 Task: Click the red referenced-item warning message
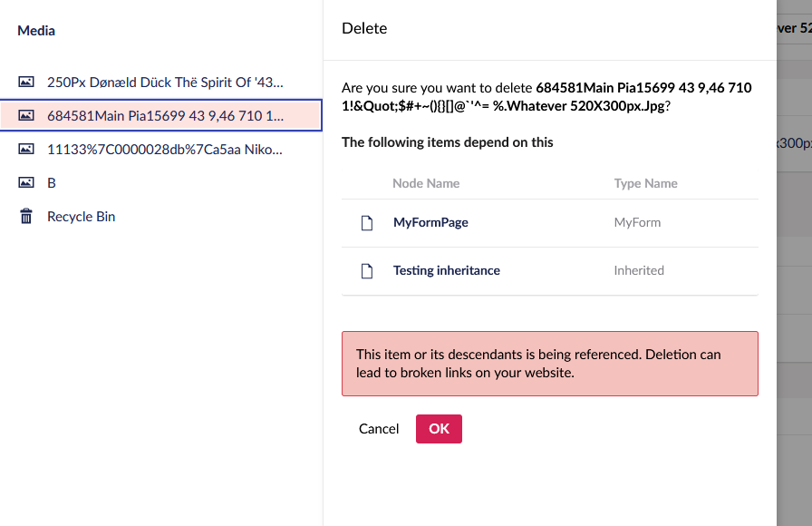click(x=550, y=364)
